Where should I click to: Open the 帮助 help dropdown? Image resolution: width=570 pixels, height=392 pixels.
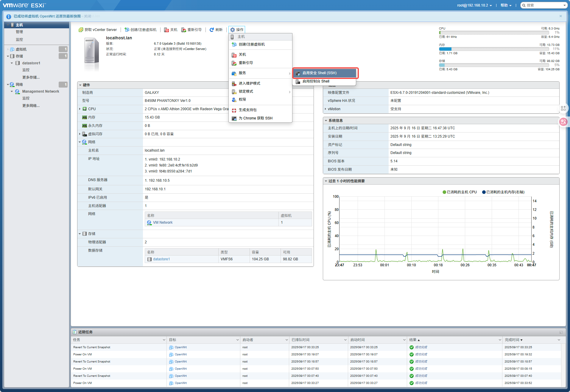point(506,5)
